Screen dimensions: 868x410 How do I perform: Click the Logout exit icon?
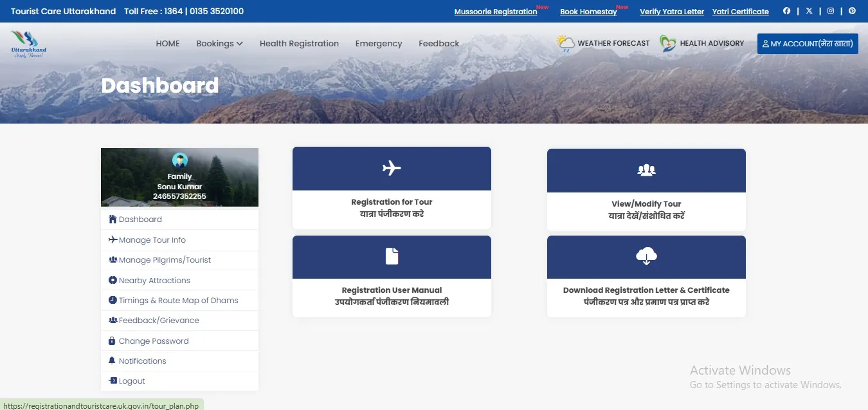point(112,380)
